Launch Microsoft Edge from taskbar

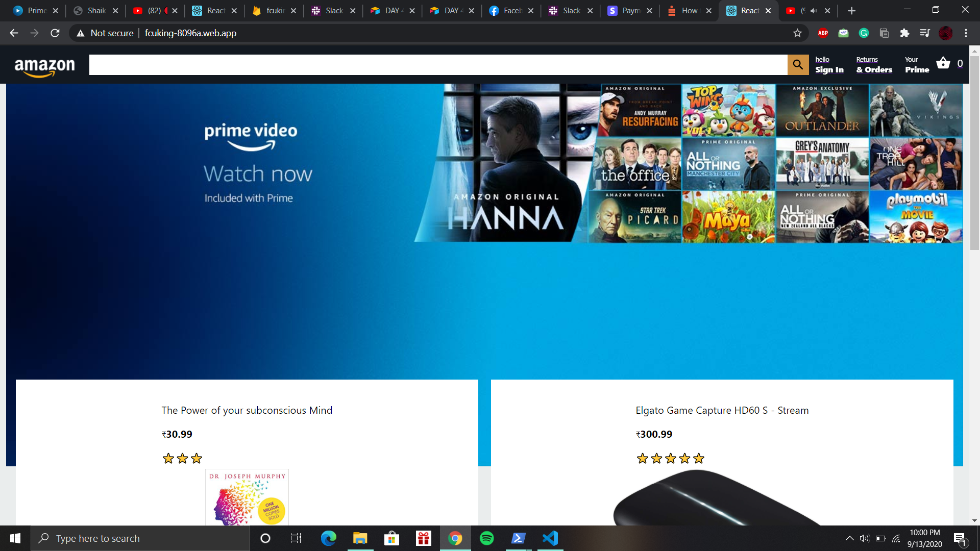pos(328,538)
